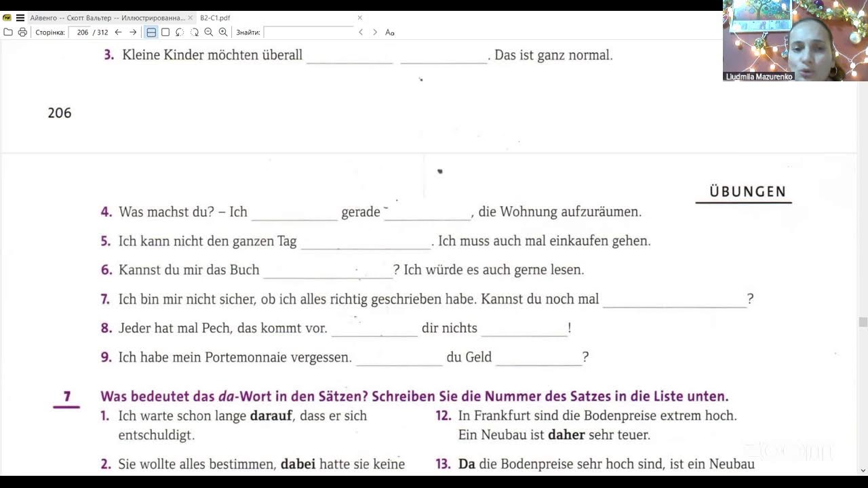This screenshot has width=868, height=488.
Task: Click the PDF application logo icon
Action: 7,18
